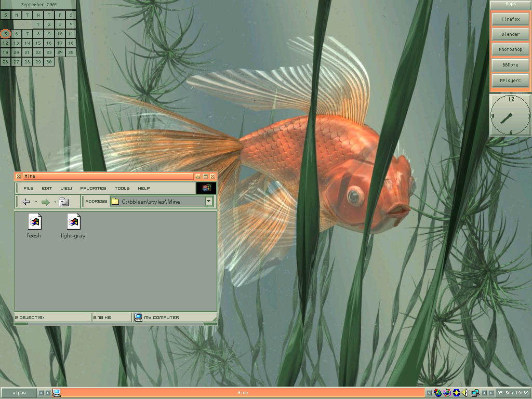Launch Photoshop from the Apps panel
This screenshot has height=399, width=532.
[510, 49]
